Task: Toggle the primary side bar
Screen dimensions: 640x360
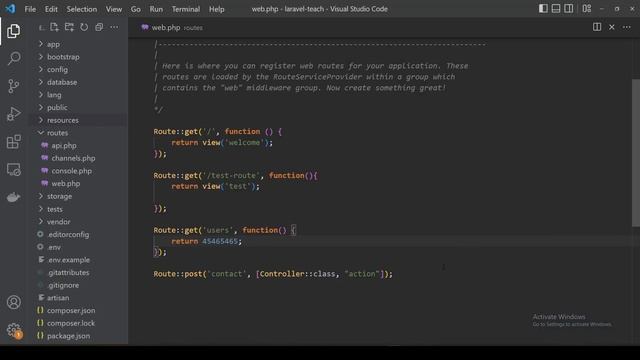Action: pyautogui.click(x=543, y=9)
